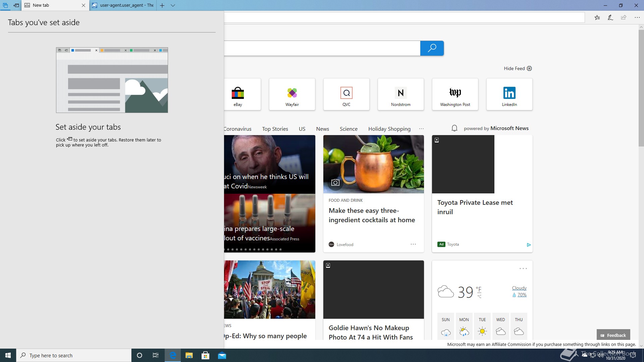
Task: Click in the web search box
Action: tap(322, 48)
